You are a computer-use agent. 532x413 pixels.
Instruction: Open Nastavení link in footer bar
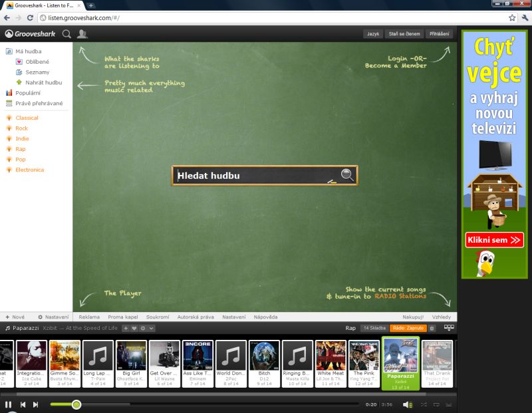(234, 317)
